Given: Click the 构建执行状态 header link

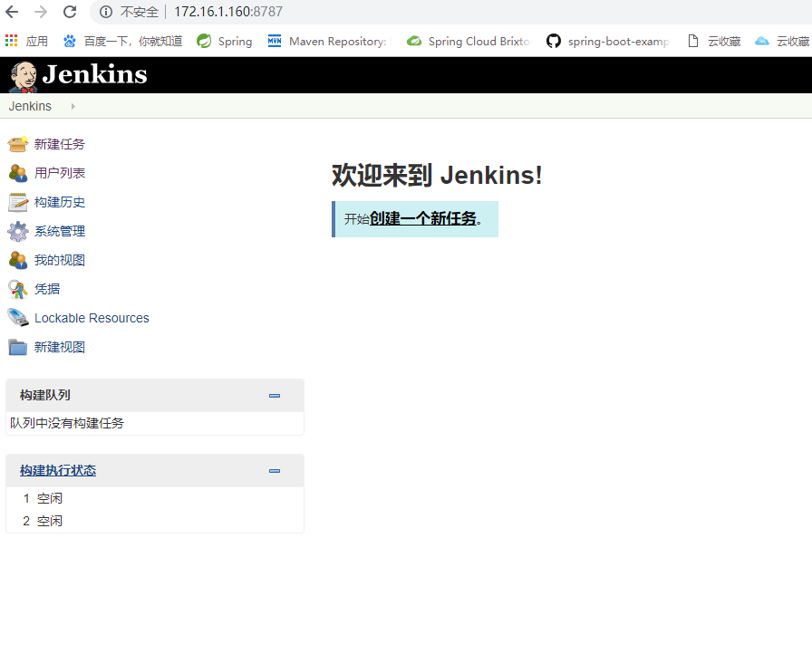Looking at the screenshot, I should 58,470.
